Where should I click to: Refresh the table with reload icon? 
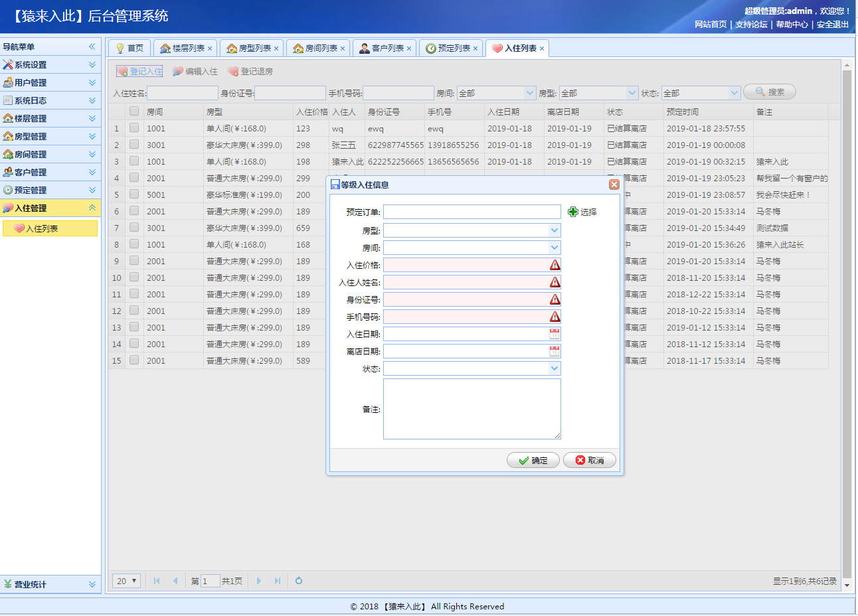coord(299,581)
